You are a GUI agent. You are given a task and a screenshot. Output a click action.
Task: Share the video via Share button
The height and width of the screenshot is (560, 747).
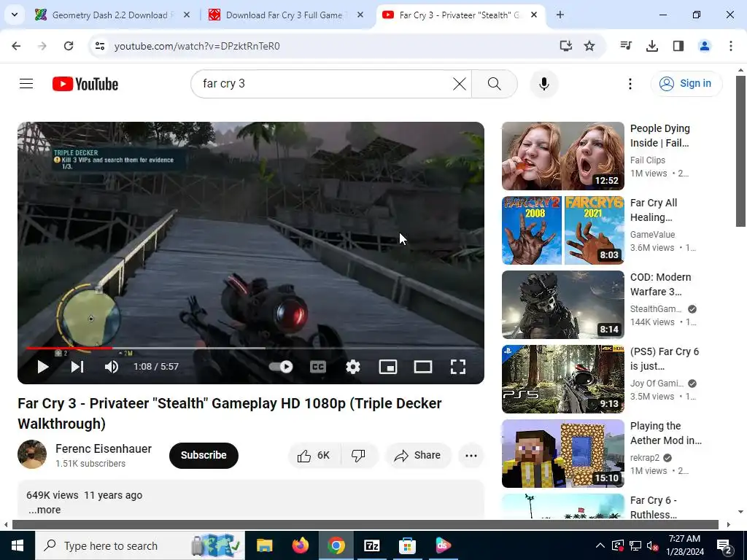[418, 456]
